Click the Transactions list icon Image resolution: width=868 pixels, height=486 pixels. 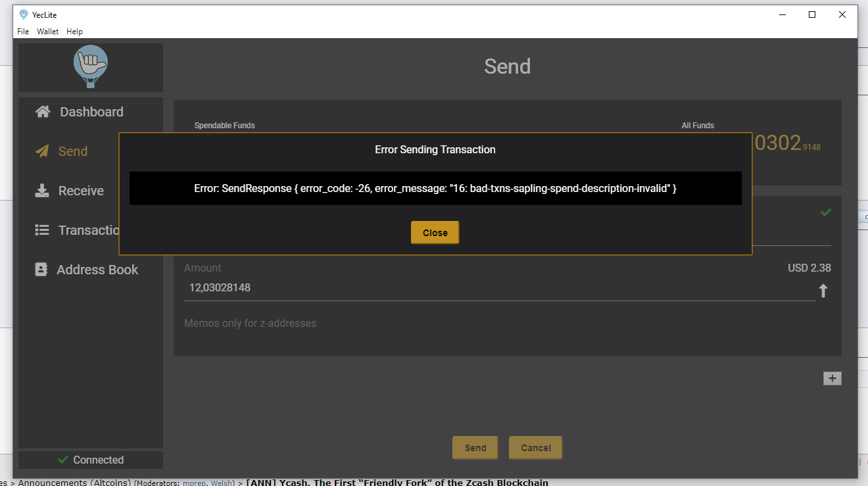click(42, 230)
